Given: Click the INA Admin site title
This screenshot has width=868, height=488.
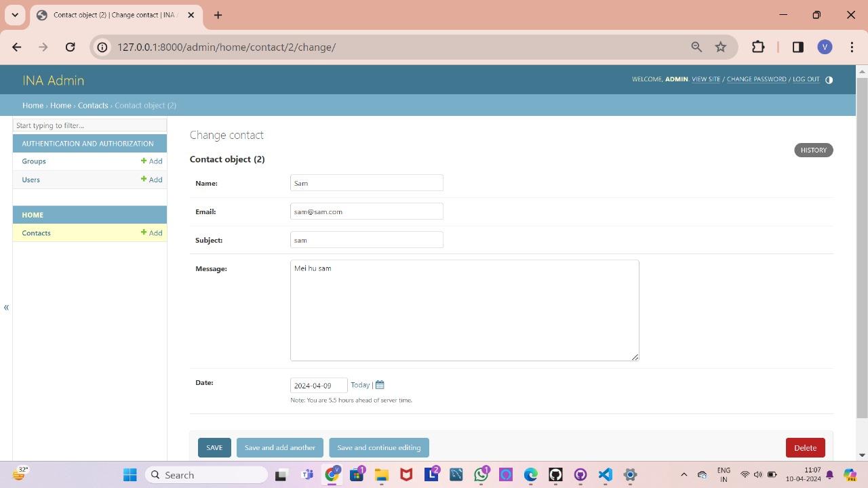Looking at the screenshot, I should point(53,80).
